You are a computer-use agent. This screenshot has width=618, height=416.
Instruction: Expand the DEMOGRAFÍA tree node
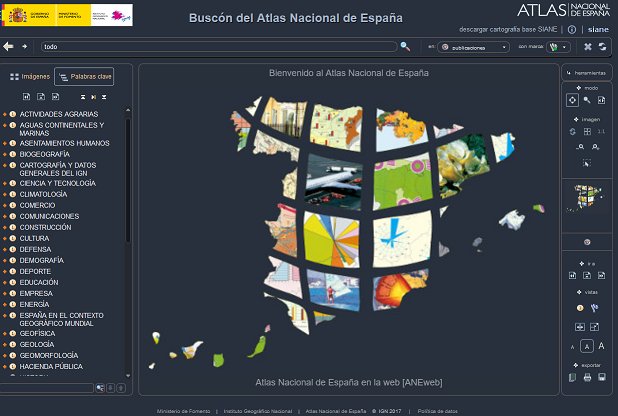(x=5, y=260)
